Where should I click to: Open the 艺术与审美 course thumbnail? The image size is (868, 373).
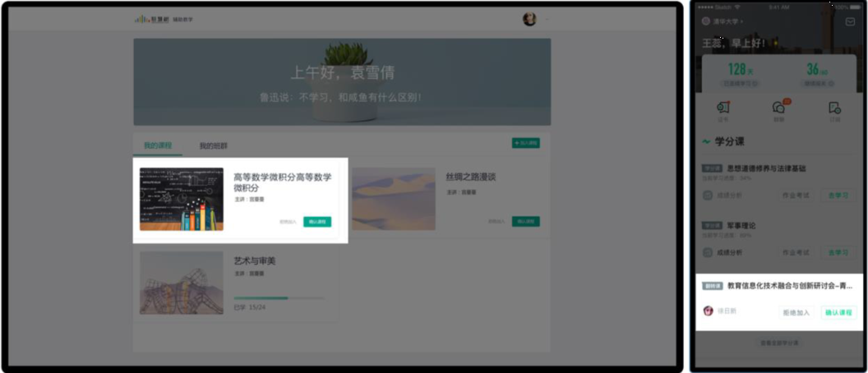pyautogui.click(x=182, y=283)
